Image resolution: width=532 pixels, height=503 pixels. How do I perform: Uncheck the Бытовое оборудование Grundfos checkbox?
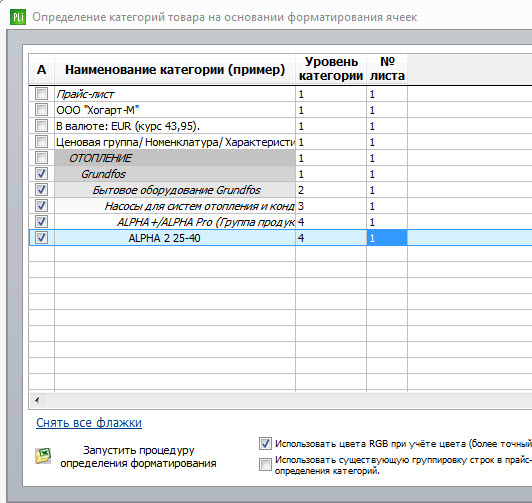[x=41, y=190]
